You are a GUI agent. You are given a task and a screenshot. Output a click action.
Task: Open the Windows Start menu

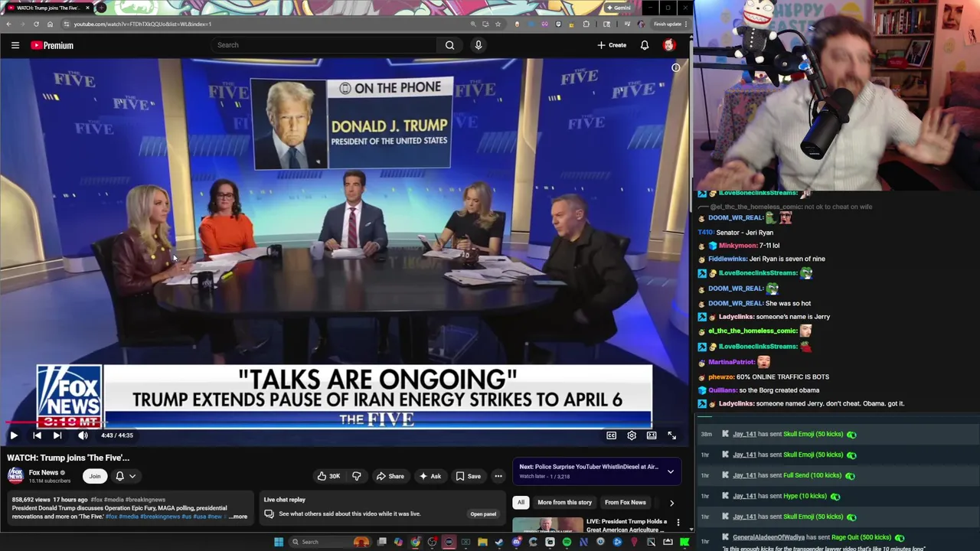279,542
